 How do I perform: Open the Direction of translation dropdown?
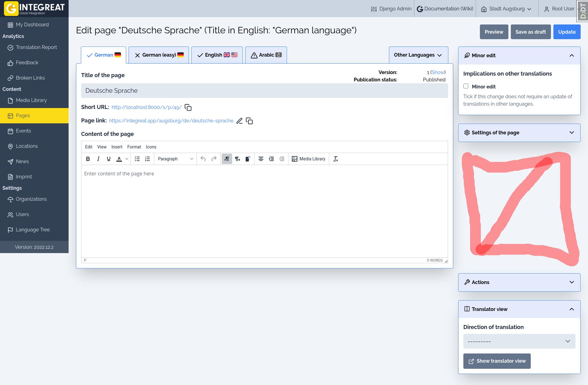[x=519, y=341]
